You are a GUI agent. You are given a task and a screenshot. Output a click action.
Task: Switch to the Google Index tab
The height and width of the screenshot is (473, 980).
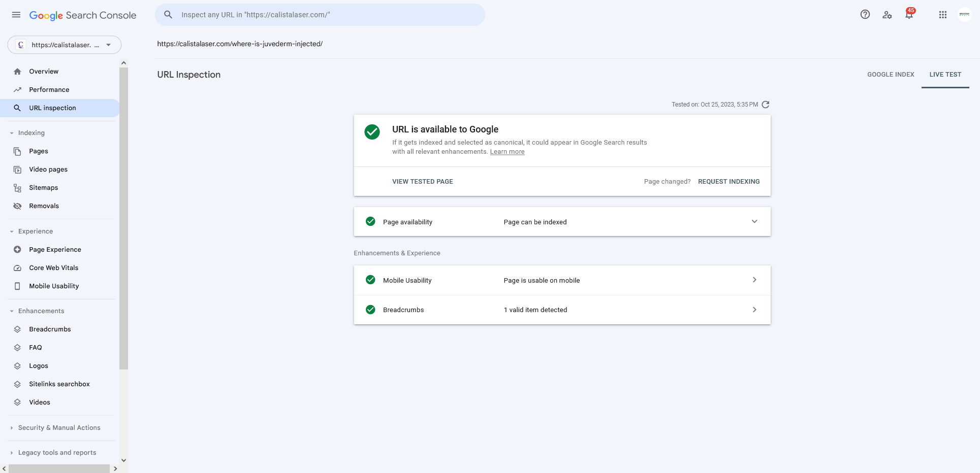coord(891,75)
